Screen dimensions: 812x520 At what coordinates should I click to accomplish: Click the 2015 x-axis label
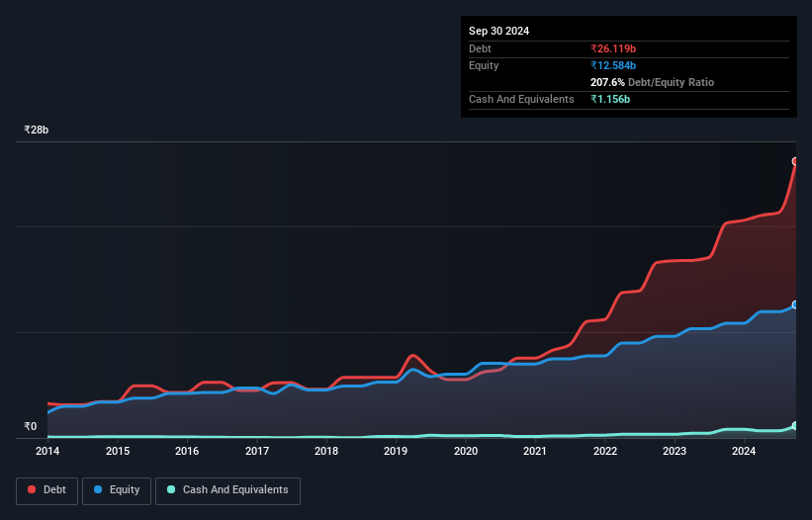[x=118, y=451]
